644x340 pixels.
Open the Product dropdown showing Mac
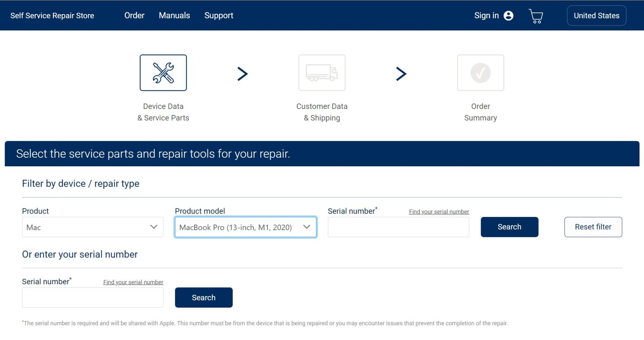pos(93,227)
